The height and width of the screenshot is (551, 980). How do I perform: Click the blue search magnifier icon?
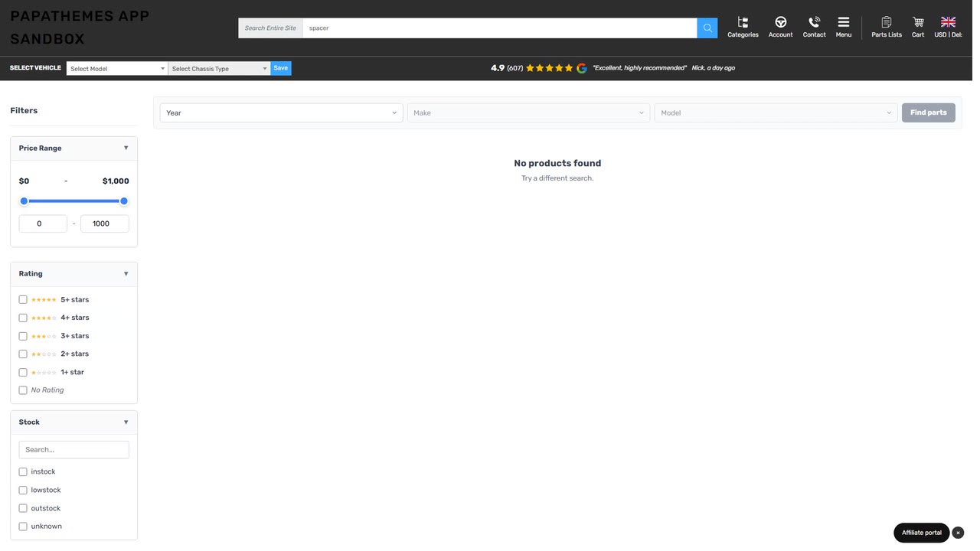click(x=707, y=28)
